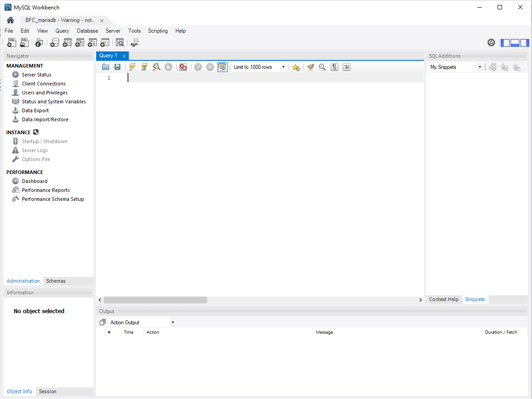532x399 pixels.
Task: Open Performance Schema Setup
Action: point(53,199)
